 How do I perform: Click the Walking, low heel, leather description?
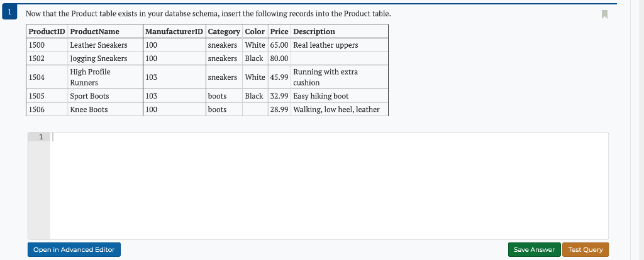[336, 109]
